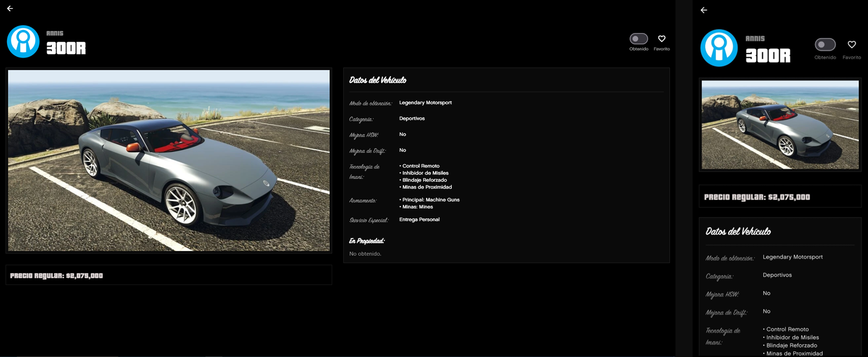Select Legendary Motorsport value in right panel

793,257
